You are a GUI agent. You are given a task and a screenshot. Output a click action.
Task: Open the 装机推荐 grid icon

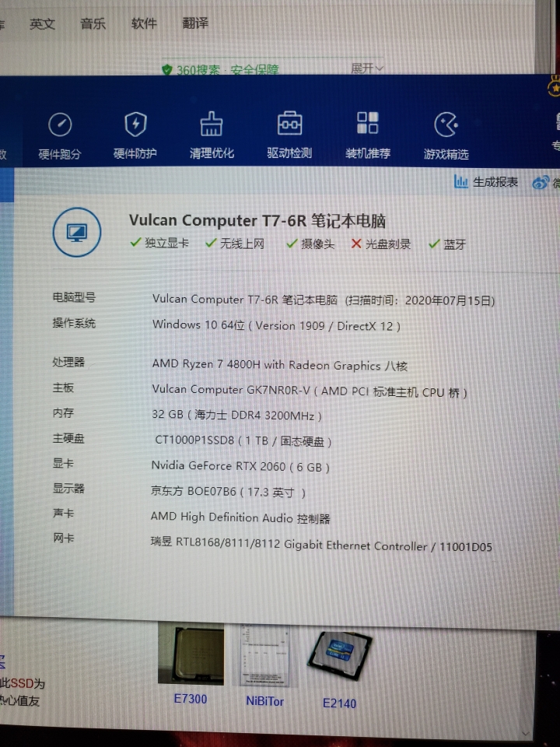click(x=368, y=123)
